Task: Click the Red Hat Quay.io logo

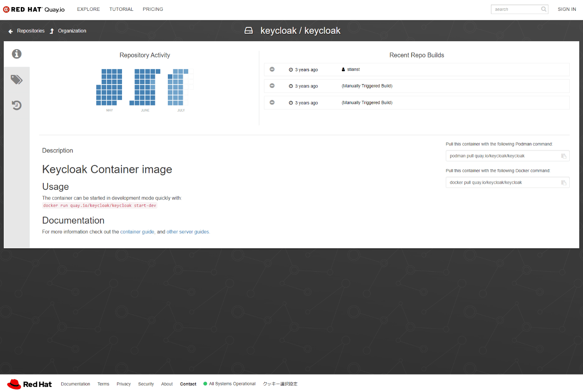Action: click(34, 9)
